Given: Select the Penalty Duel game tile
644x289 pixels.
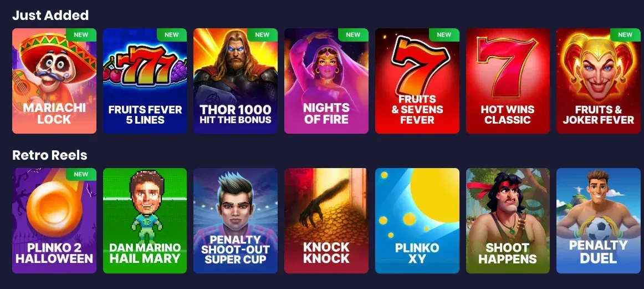Looking at the screenshot, I should [598, 221].
